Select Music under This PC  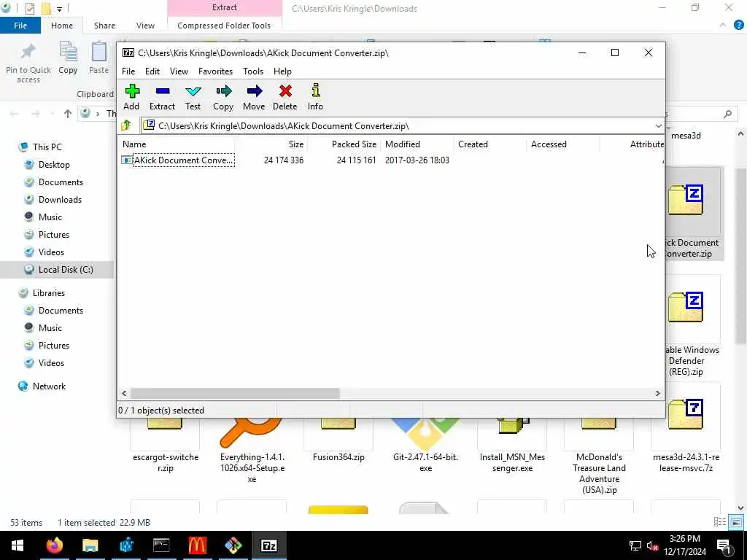[x=50, y=217]
